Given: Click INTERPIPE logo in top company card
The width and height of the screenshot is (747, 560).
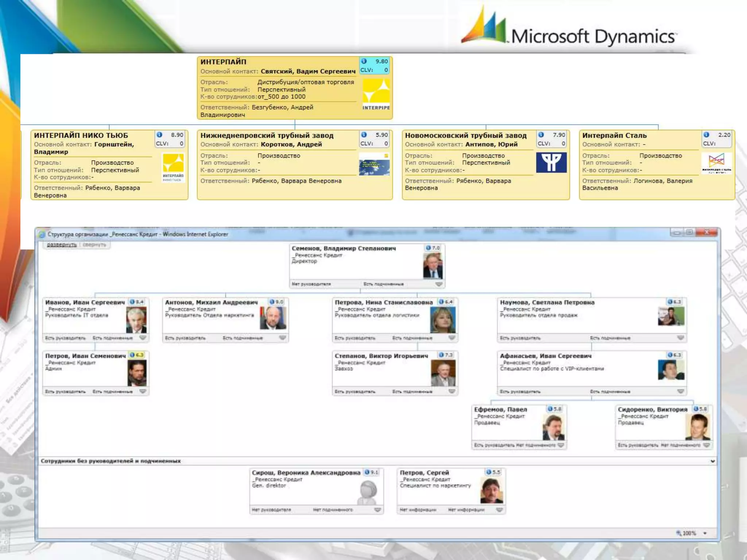Looking at the screenshot, I should (376, 94).
